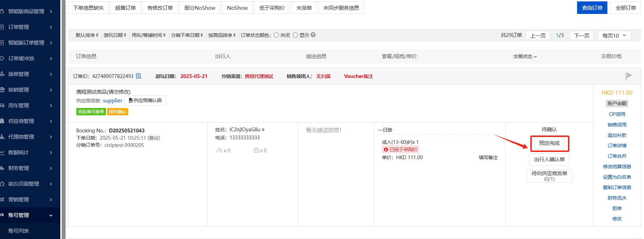
Task: Filter by 超售订单 tab
Action: pos(126,8)
